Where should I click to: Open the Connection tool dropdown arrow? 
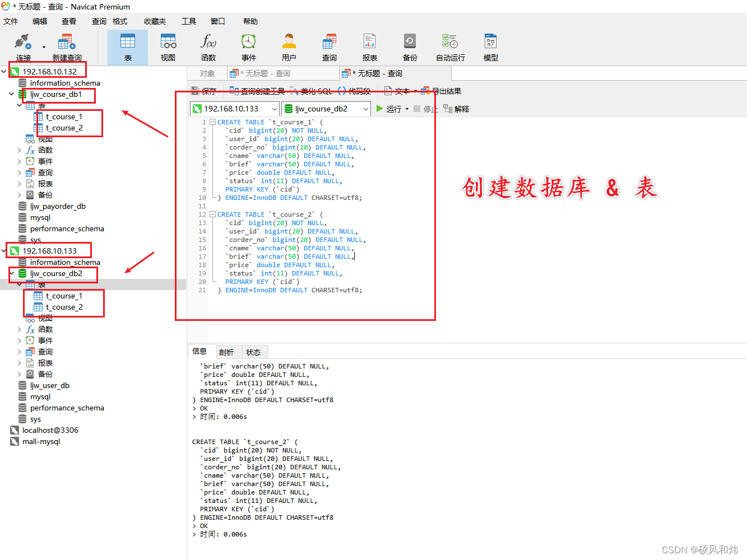(44, 48)
